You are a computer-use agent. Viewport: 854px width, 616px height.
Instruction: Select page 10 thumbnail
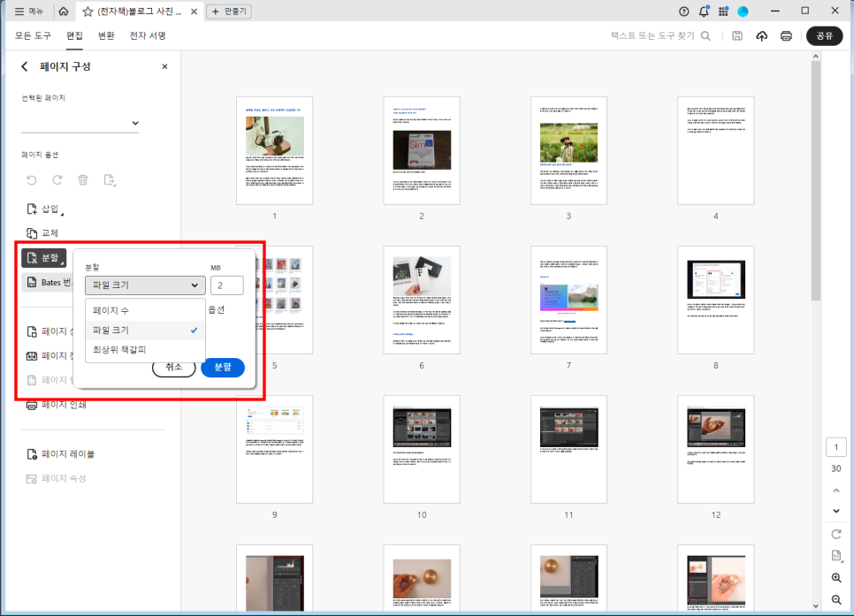pyautogui.click(x=422, y=449)
